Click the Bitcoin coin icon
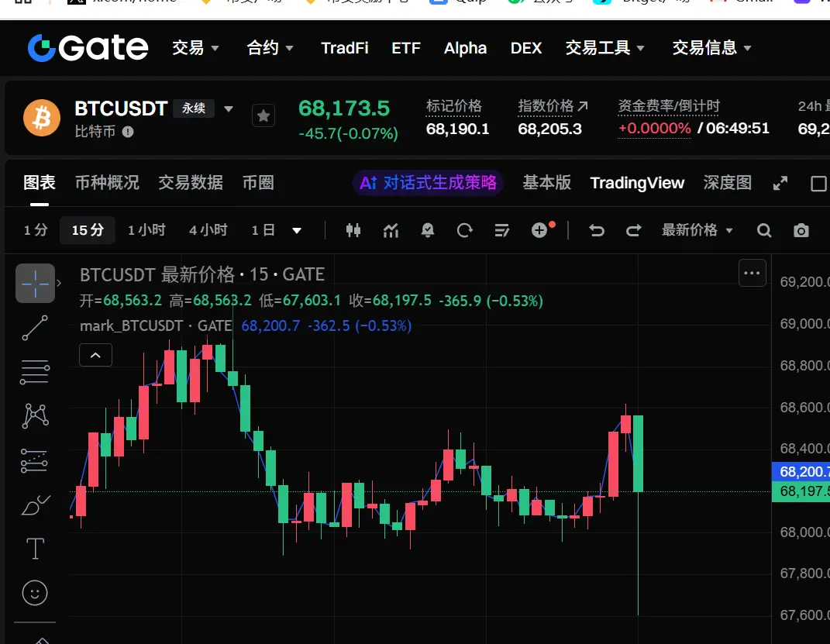Screen dimensions: 830x644 pyautogui.click(x=42, y=118)
